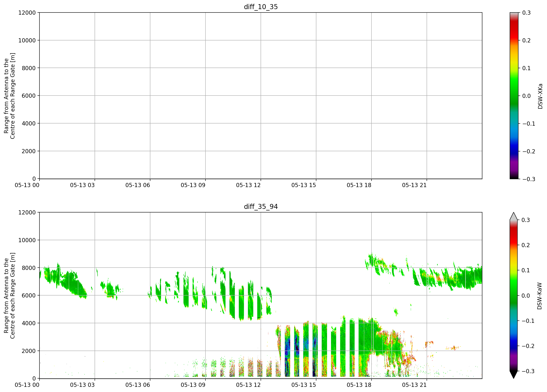Click the 05-13 18 x-tick under diff_10_35
Image resolution: width=547 pixels, height=392 pixels.
coord(359,185)
